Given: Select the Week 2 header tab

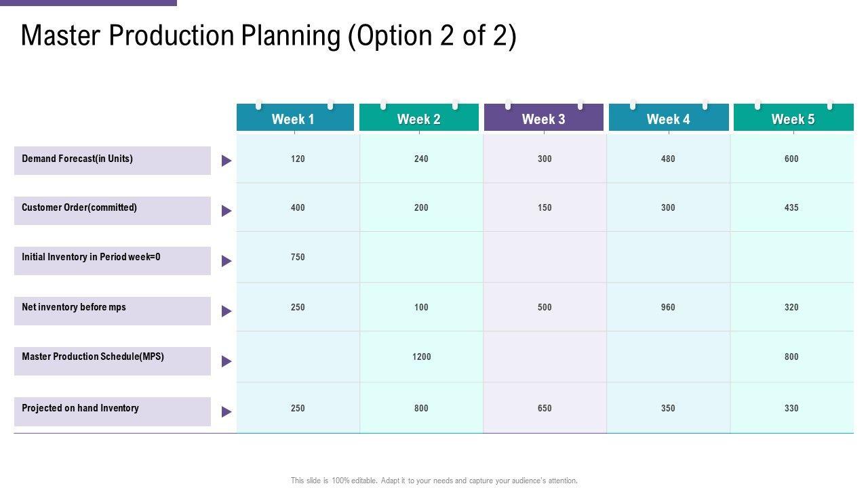Looking at the screenshot, I should tap(418, 119).
